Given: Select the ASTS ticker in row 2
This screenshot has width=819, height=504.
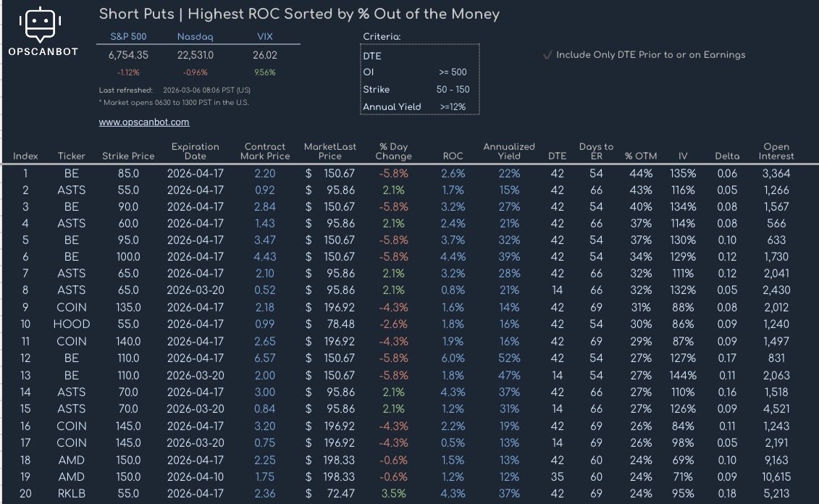Looking at the screenshot, I should pos(72,190).
